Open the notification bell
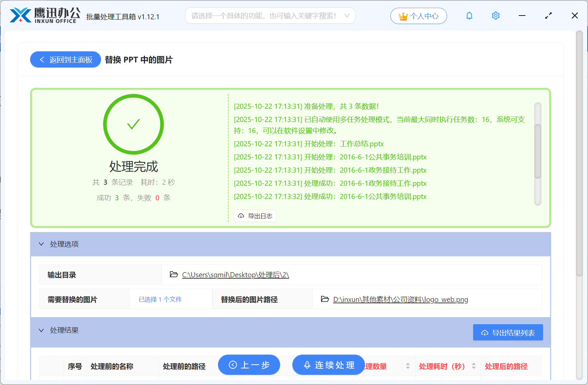Viewport: 588px width, 385px height. click(469, 16)
